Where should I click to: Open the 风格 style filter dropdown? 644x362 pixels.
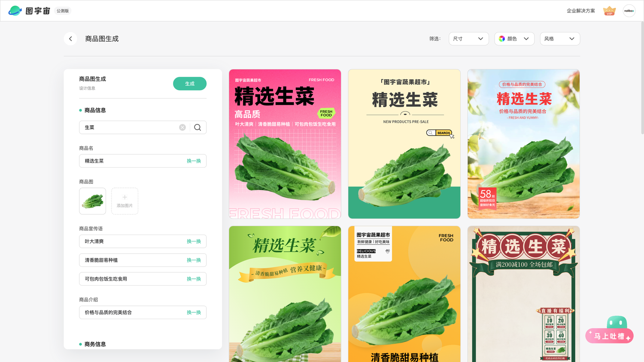tap(560, 39)
